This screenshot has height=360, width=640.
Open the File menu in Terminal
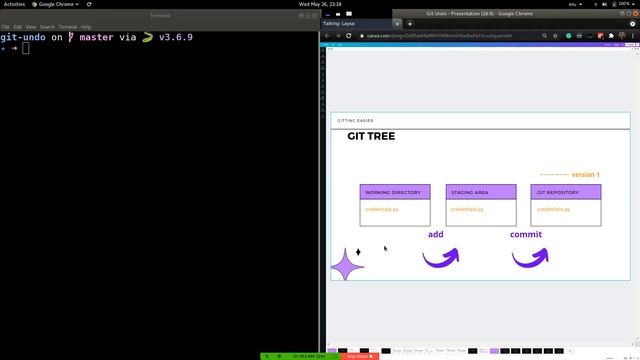(5, 27)
